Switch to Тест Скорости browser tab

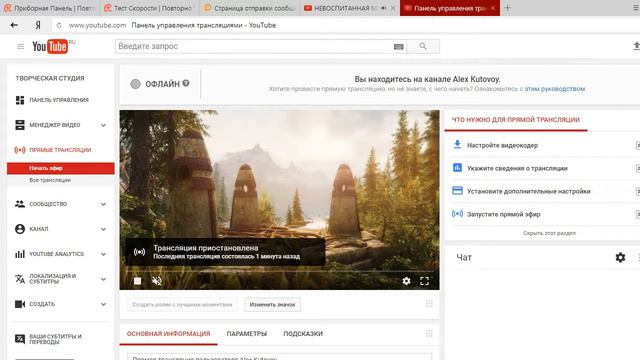tap(149, 8)
